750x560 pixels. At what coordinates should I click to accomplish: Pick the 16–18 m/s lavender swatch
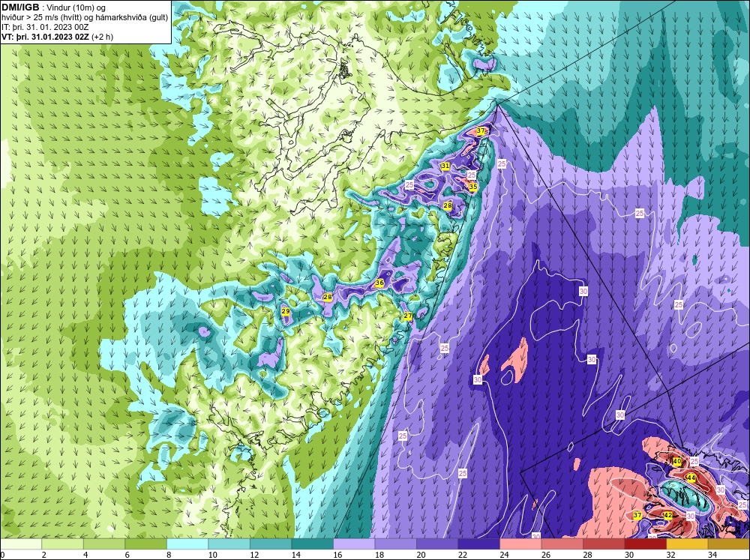(x=354, y=544)
